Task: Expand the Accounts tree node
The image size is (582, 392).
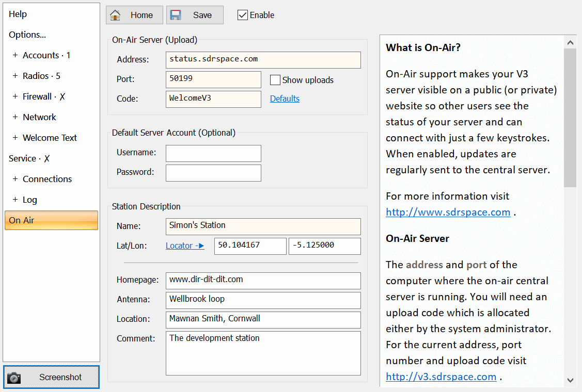Action: tap(15, 55)
